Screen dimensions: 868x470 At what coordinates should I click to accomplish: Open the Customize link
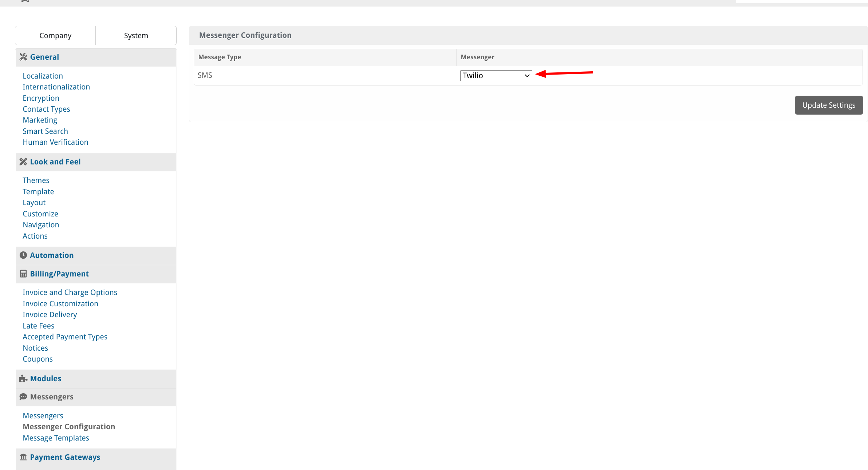click(40, 214)
